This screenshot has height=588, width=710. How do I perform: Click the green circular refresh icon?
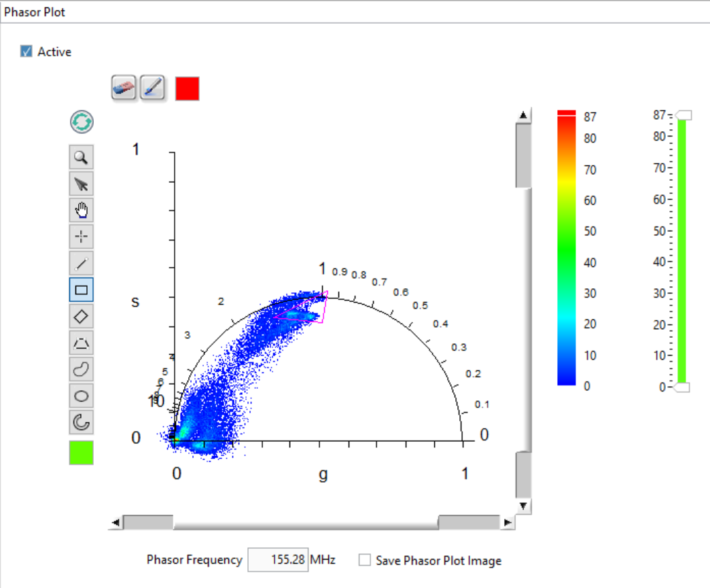coord(82,122)
